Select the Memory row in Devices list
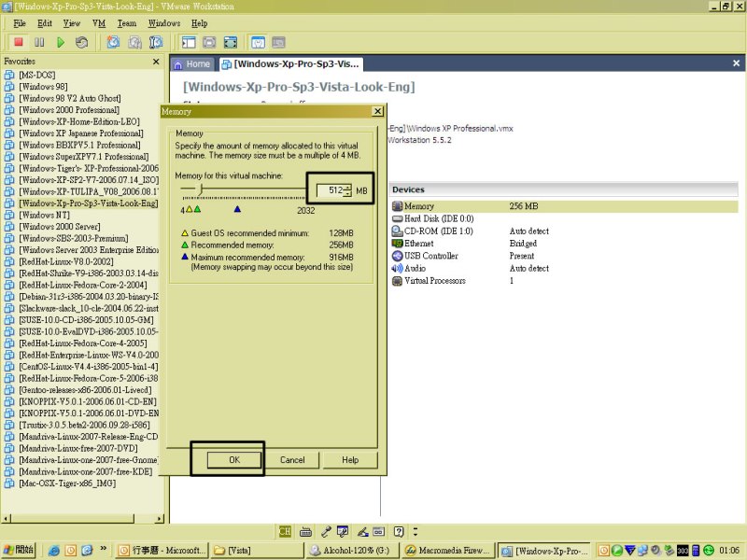This screenshot has width=747, height=560. point(565,206)
